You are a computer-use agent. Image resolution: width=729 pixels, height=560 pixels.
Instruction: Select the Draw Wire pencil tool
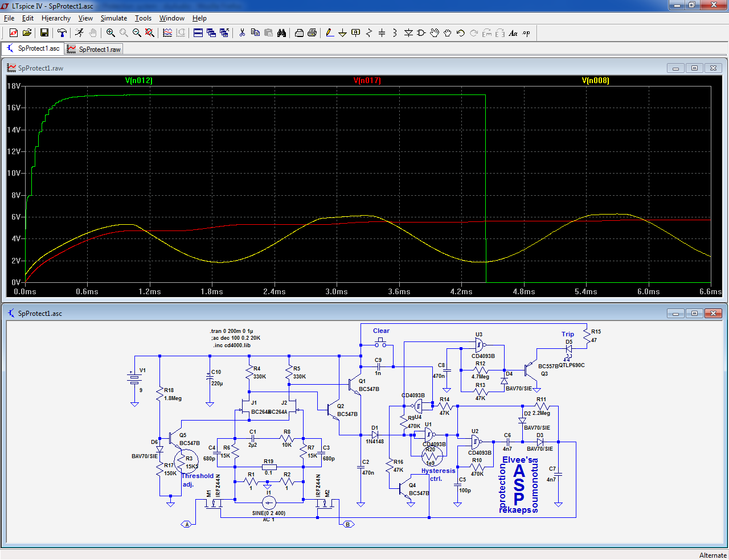click(330, 33)
